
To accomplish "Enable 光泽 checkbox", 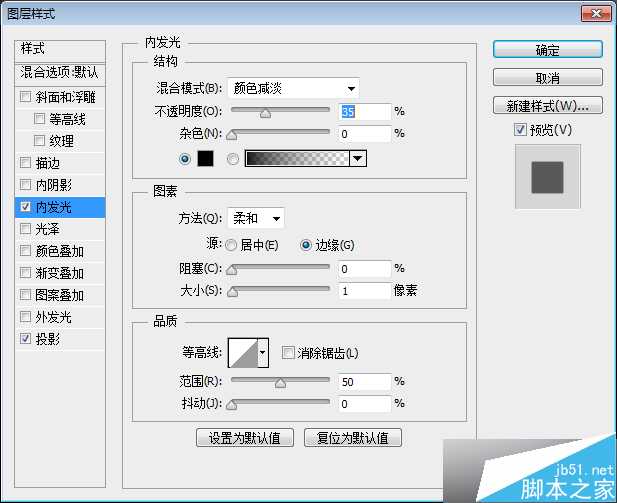I will [26, 228].
